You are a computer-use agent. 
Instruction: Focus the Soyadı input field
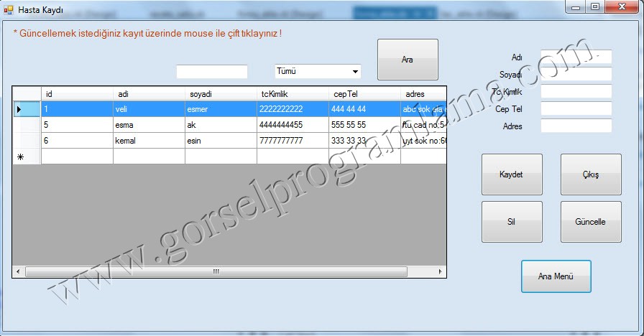pyautogui.click(x=576, y=74)
